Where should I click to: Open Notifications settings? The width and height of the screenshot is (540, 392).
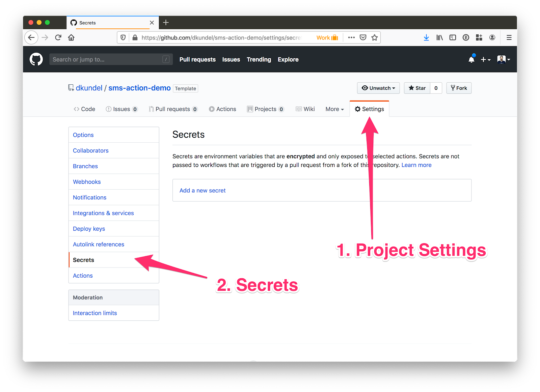tap(114, 197)
